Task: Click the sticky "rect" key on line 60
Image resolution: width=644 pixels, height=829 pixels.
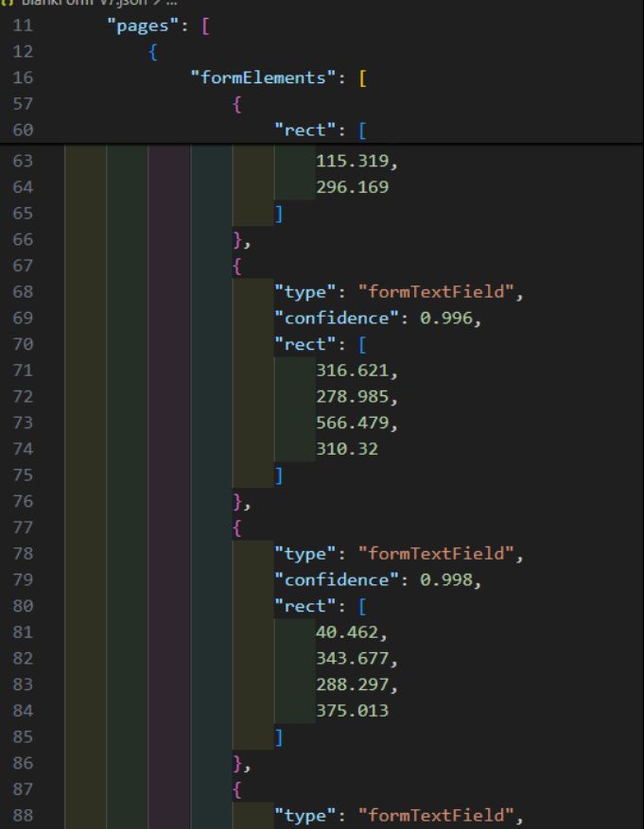Action: [305, 130]
